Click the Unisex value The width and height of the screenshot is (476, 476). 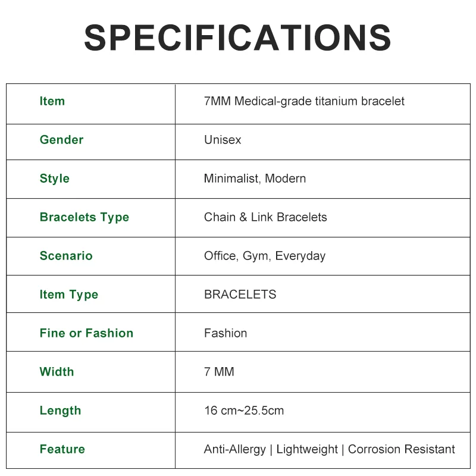223,140
